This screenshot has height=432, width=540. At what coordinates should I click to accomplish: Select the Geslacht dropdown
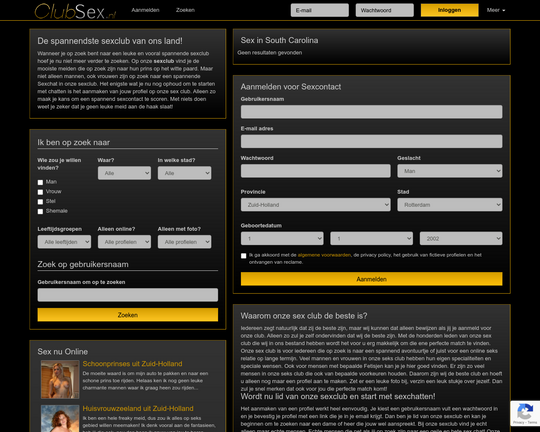(x=449, y=171)
